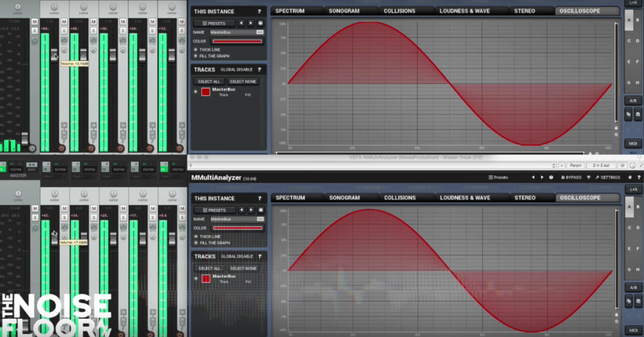644x337 pixels.
Task: Toggle THICK LINE in lower analyzer
Action: [x=196, y=236]
